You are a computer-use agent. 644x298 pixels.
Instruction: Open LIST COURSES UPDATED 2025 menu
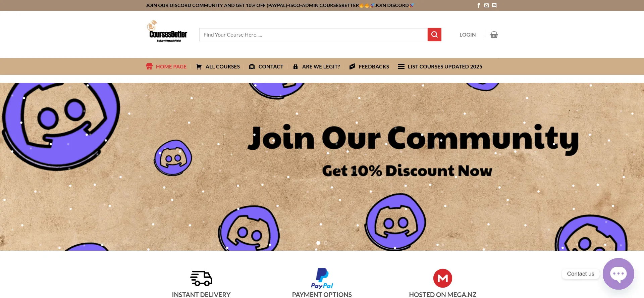point(440,66)
